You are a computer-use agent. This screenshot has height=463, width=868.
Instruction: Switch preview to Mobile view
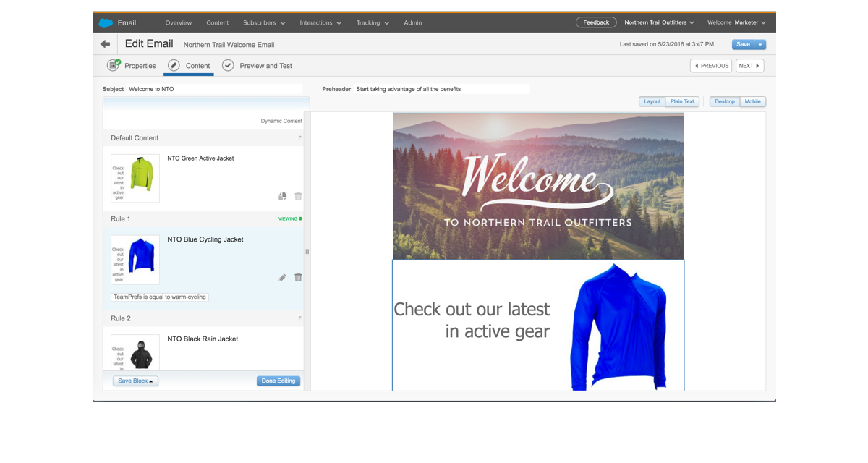click(752, 101)
